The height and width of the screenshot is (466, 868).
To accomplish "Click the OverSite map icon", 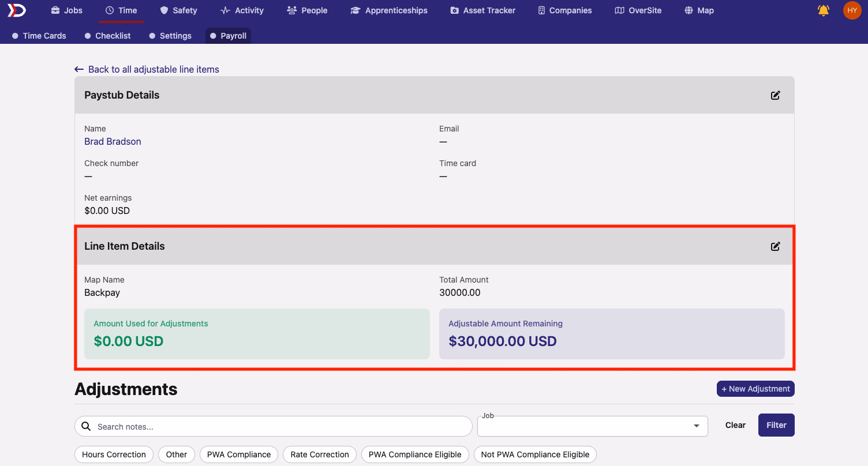I will coord(619,10).
